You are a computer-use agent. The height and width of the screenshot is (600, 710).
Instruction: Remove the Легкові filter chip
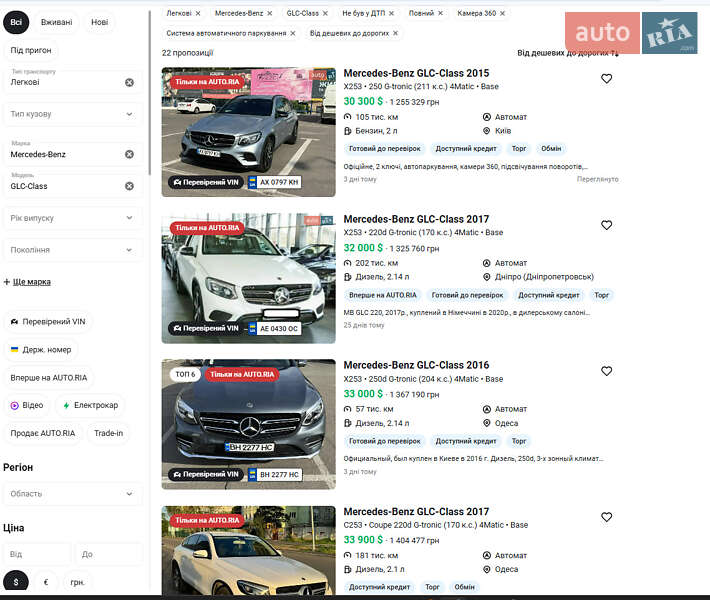pos(198,14)
